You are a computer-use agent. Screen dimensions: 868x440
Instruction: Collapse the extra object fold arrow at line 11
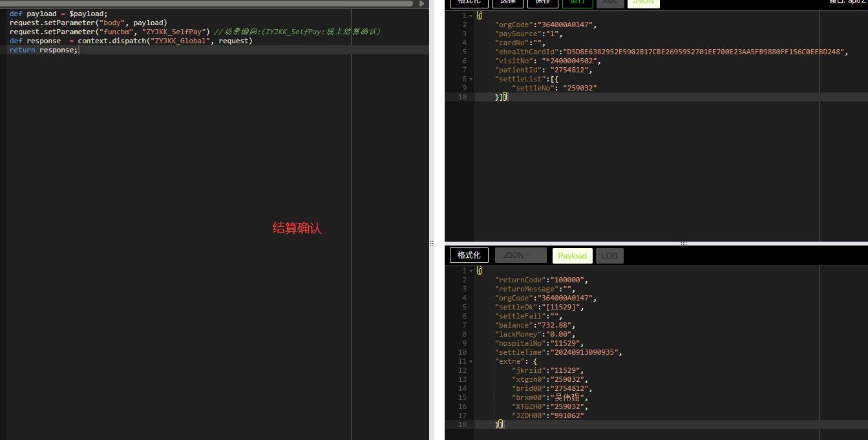[471, 362]
